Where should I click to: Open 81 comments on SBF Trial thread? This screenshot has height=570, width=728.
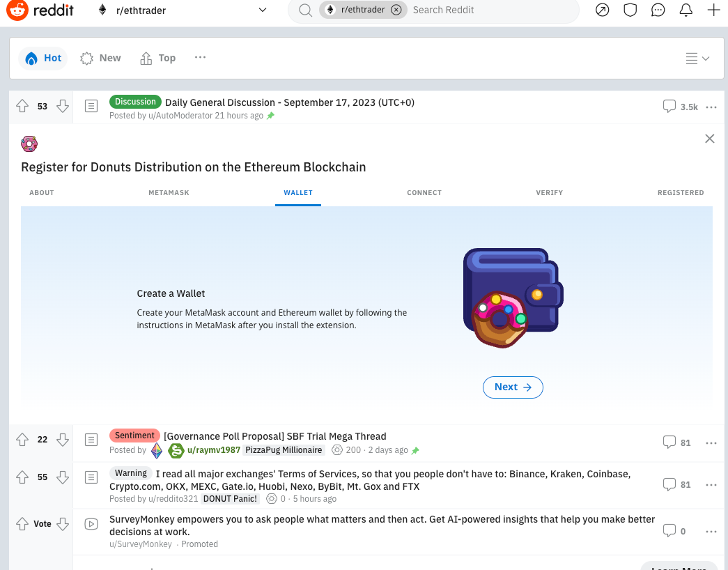(x=677, y=442)
